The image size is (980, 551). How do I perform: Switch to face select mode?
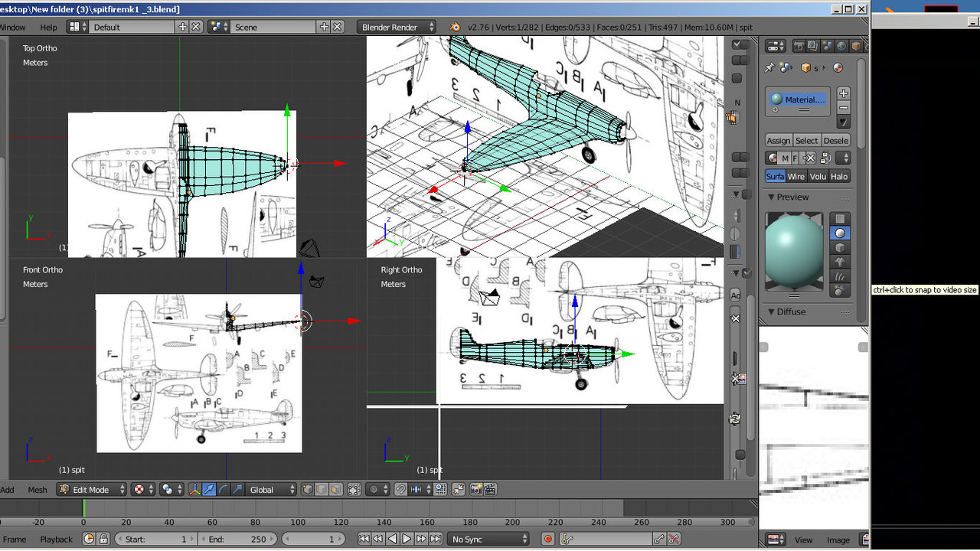tap(335, 490)
